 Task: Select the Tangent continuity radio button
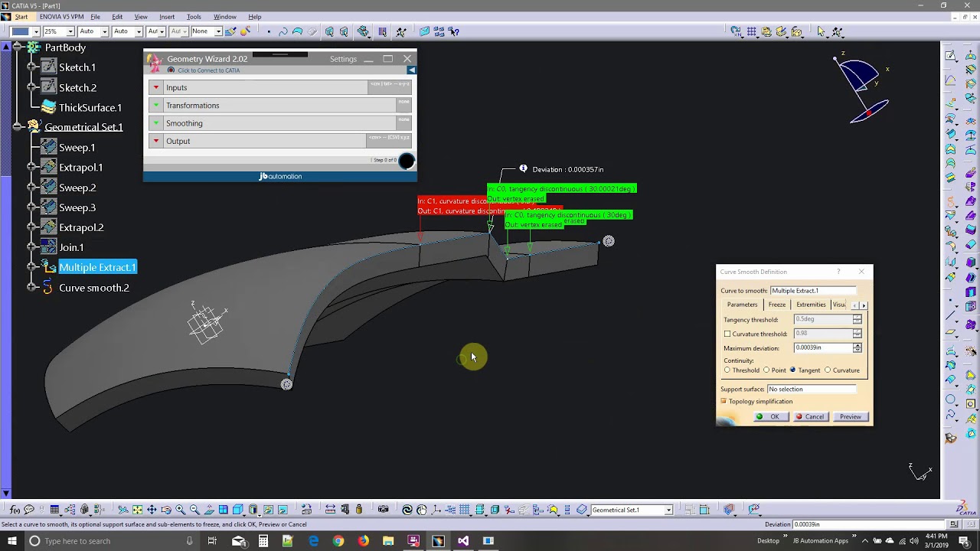coord(792,370)
